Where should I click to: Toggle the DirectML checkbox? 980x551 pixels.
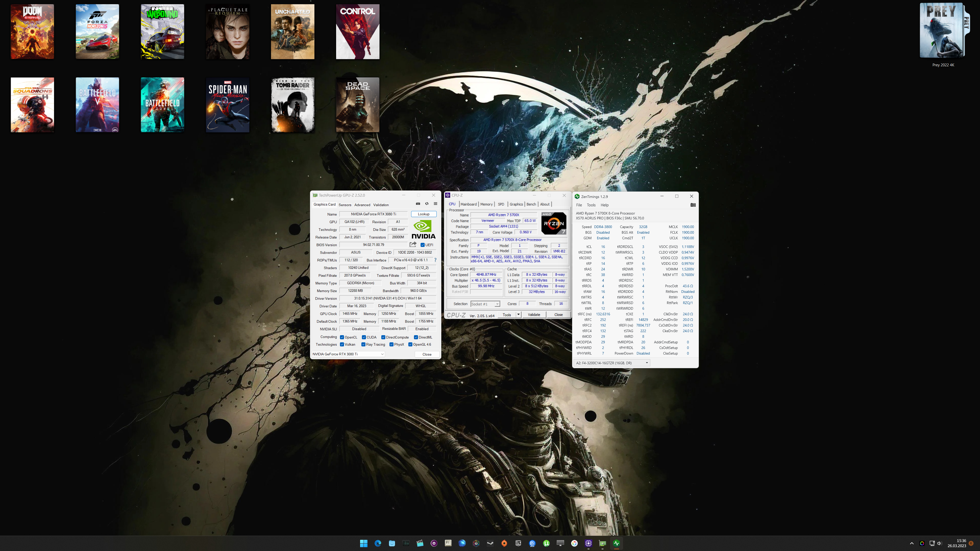pos(416,337)
